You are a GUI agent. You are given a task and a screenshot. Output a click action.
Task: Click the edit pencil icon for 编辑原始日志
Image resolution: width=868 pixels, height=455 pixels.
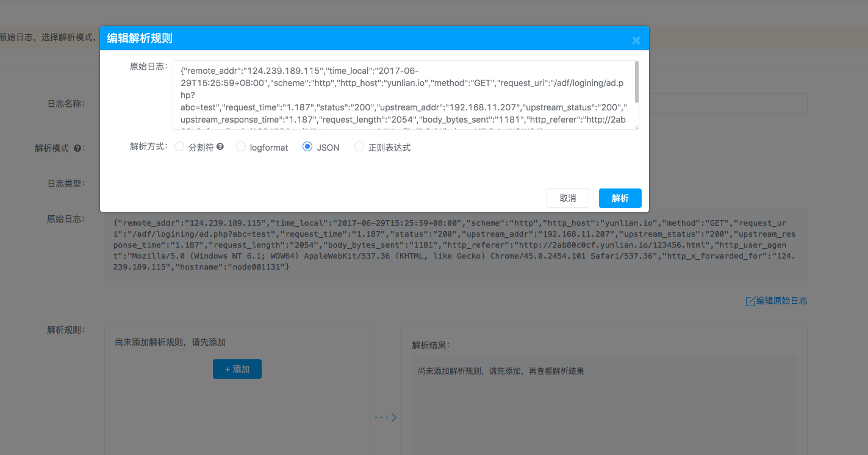point(751,301)
